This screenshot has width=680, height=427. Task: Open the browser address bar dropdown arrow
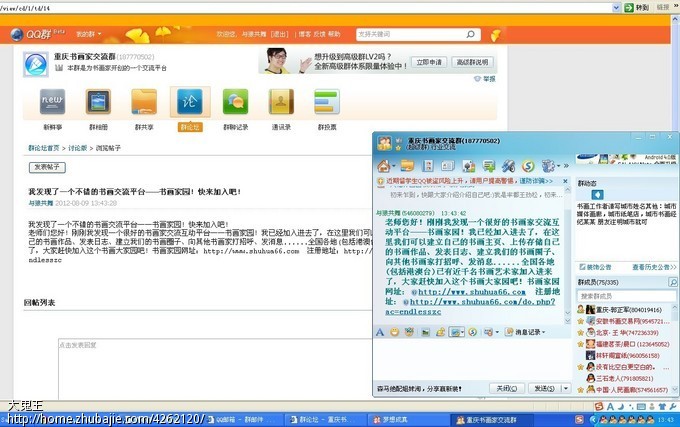point(616,7)
